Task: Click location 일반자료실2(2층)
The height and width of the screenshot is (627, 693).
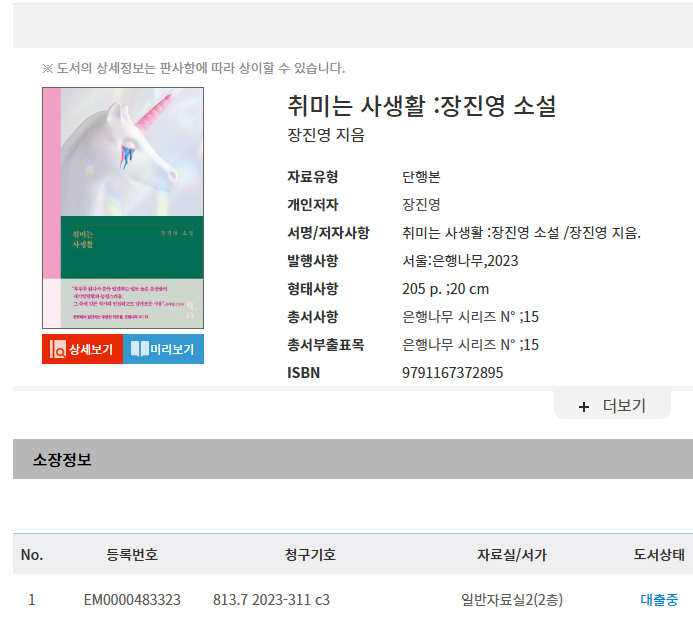Action: coord(512,600)
